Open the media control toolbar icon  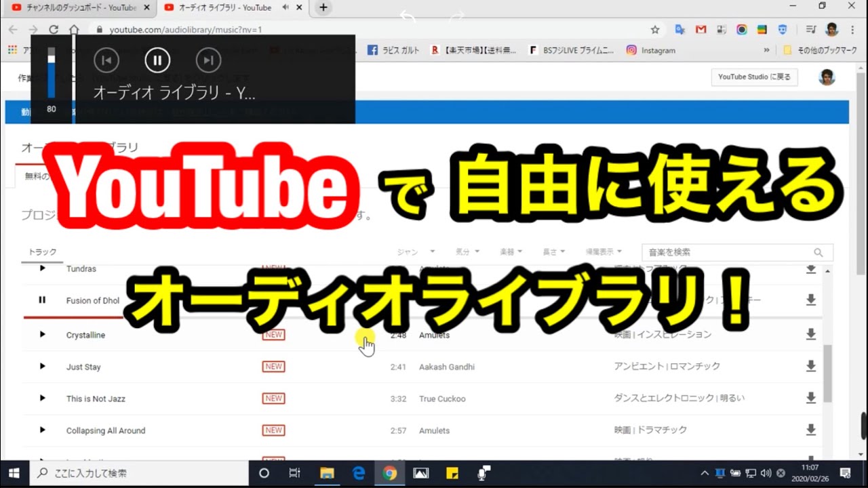pyautogui.click(x=811, y=30)
